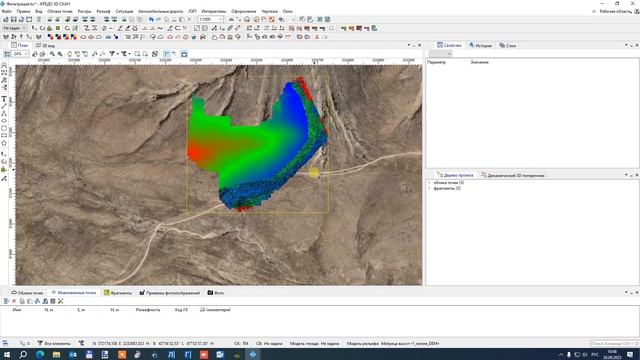The width and height of the screenshot is (640, 360).
Task: Open the 1:1000 scale dropdown
Action: point(211,19)
